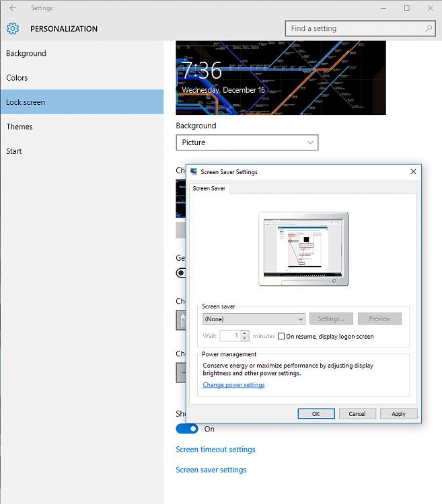Viewport: 442px width, 504px height.
Task: Open Screen timeout settings link
Action: coord(215,450)
